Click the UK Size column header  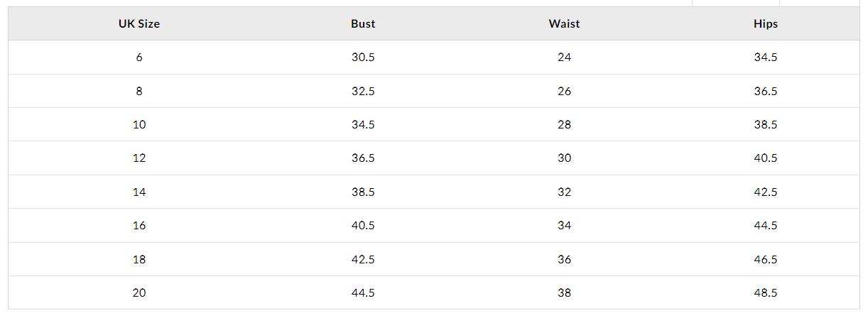139,23
